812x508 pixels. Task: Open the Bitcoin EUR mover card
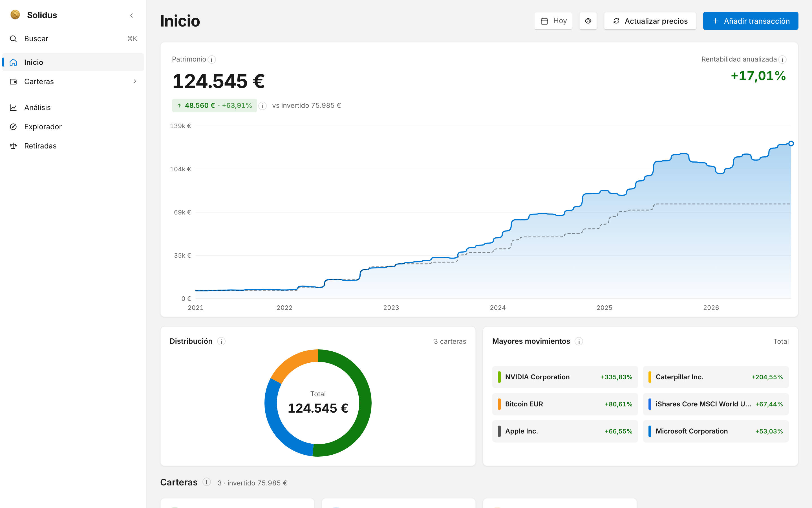(x=565, y=404)
